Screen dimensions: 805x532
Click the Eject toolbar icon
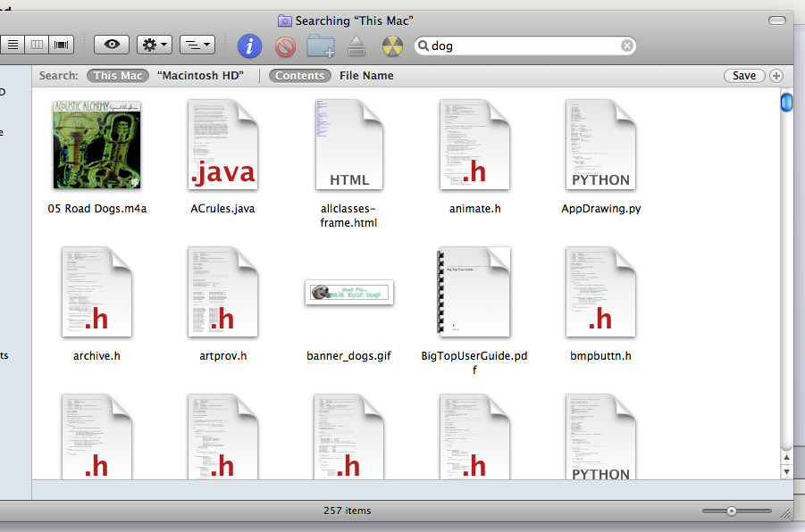[356, 46]
